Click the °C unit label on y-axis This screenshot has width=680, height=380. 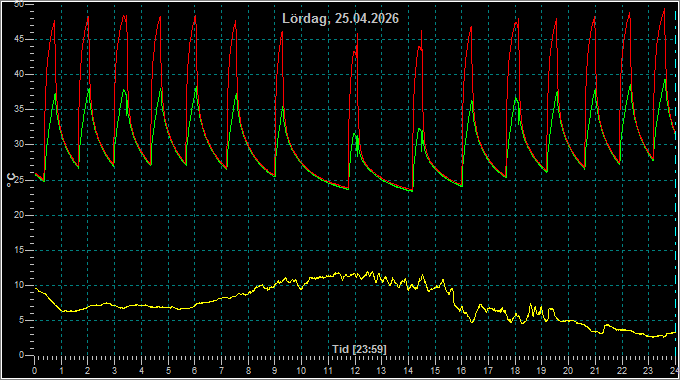click(12, 180)
